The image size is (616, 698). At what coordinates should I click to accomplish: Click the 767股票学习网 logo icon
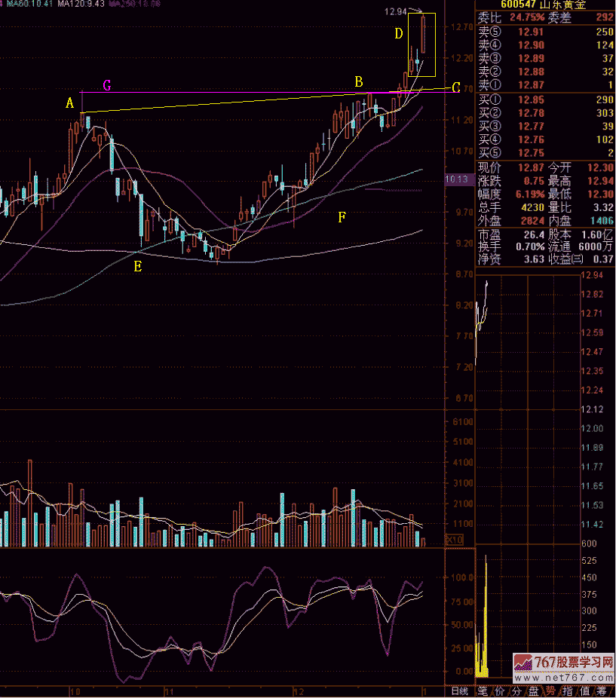[521, 662]
